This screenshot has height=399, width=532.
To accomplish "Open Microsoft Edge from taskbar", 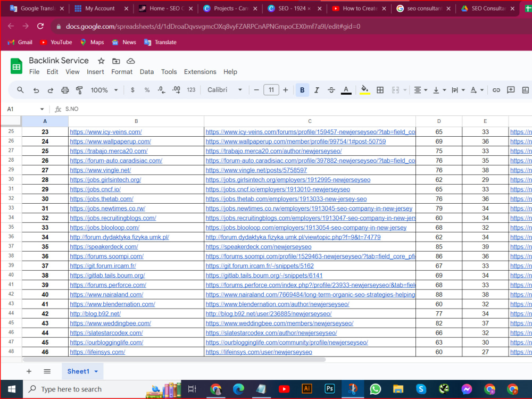I will pos(238,389).
